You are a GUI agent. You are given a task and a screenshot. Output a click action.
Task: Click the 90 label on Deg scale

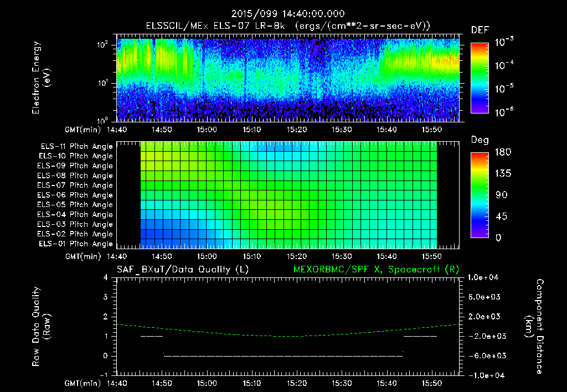502,195
